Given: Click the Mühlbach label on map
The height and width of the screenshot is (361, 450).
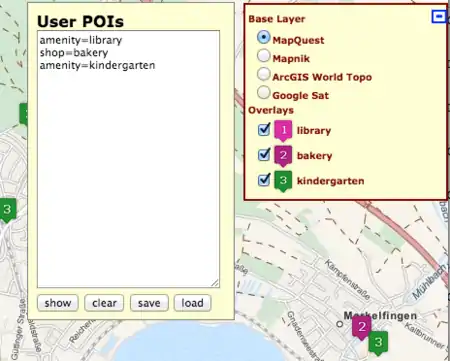Looking at the screenshot, I should point(429,282).
